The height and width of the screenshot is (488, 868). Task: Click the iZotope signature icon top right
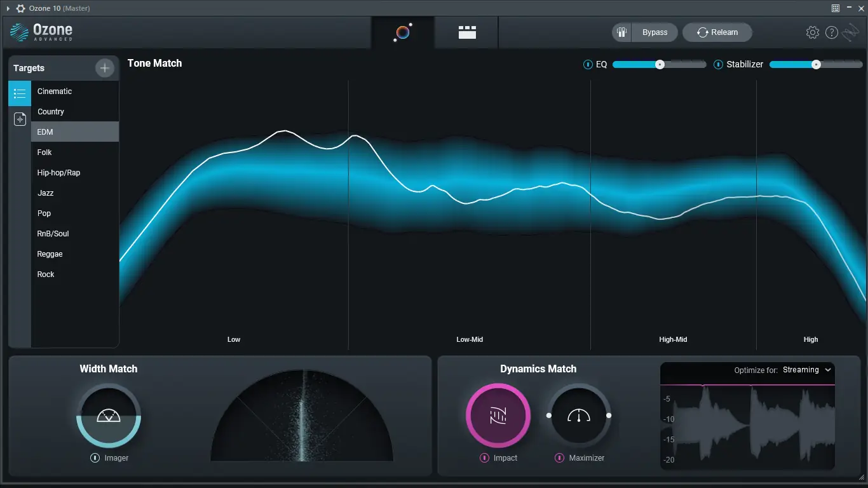pos(851,32)
